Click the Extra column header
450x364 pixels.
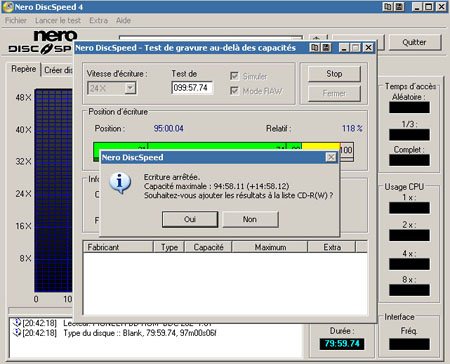332,247
